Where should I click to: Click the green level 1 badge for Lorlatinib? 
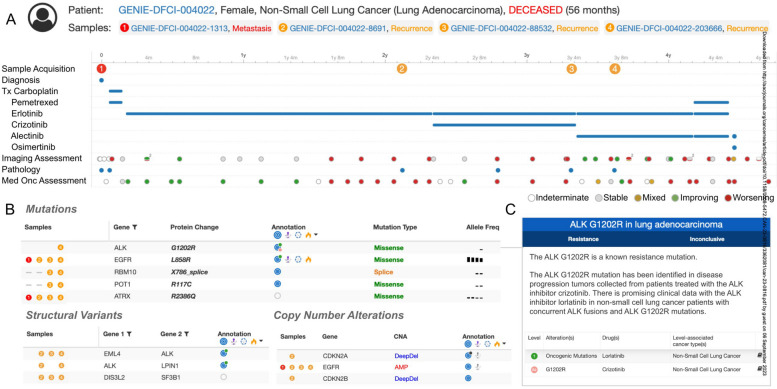[534, 355]
